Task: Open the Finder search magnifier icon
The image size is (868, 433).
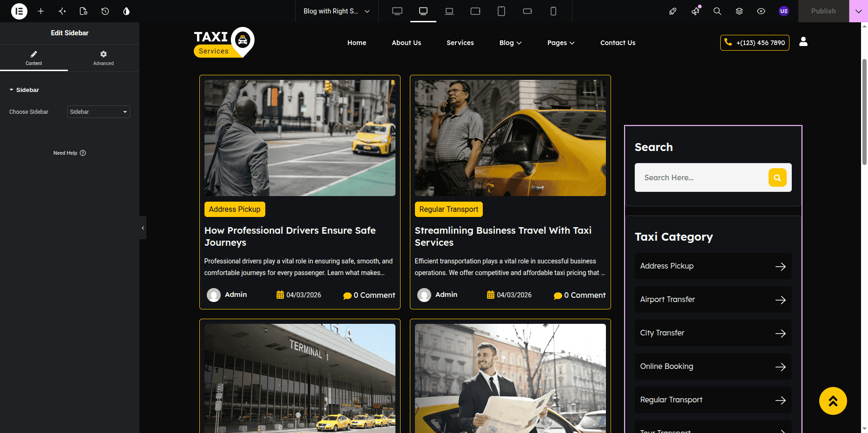Action: pos(717,11)
